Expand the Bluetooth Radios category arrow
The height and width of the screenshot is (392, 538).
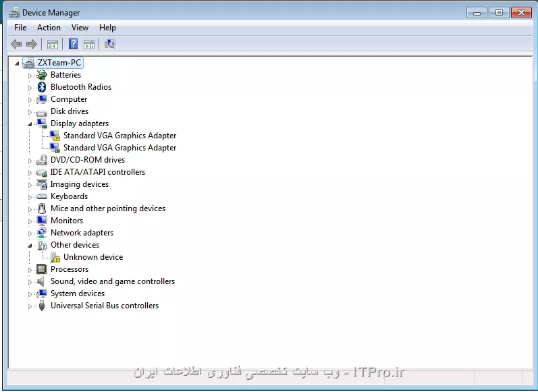30,88
